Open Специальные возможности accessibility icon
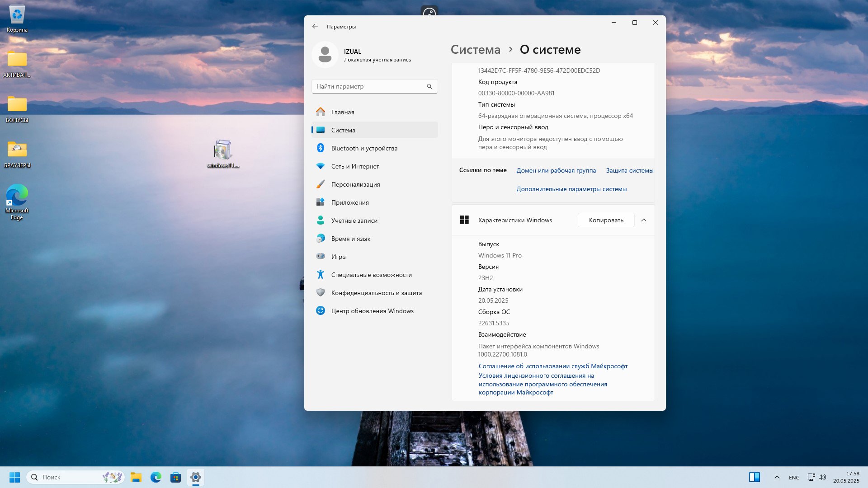Screen dimensions: 868x488 (x=321, y=274)
